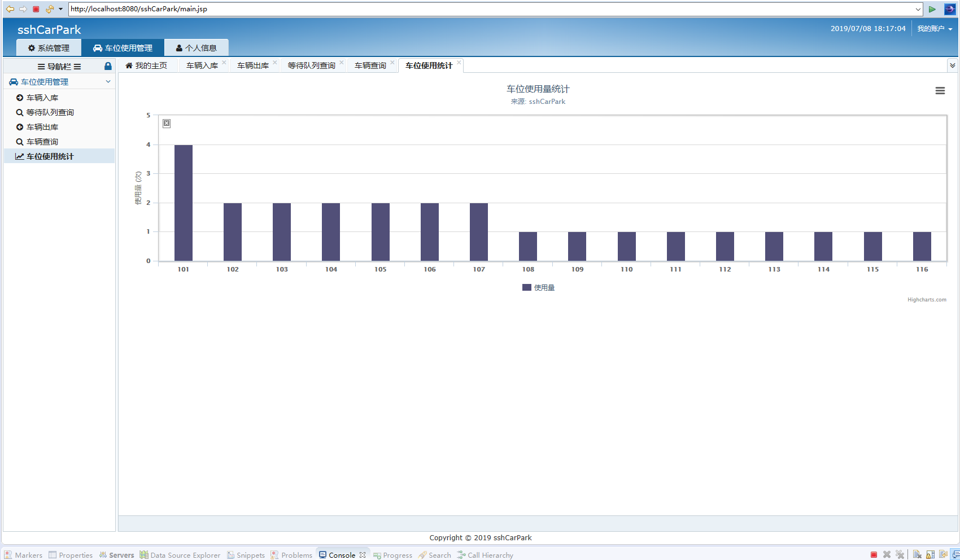
Task: Click the red stop loading icon
Action: coord(36,9)
